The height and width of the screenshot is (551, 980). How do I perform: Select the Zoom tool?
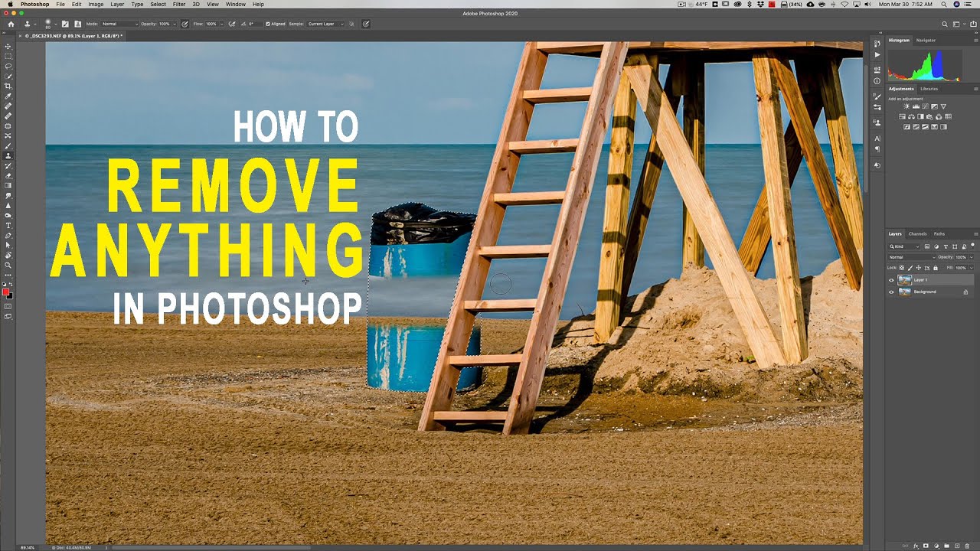point(8,265)
